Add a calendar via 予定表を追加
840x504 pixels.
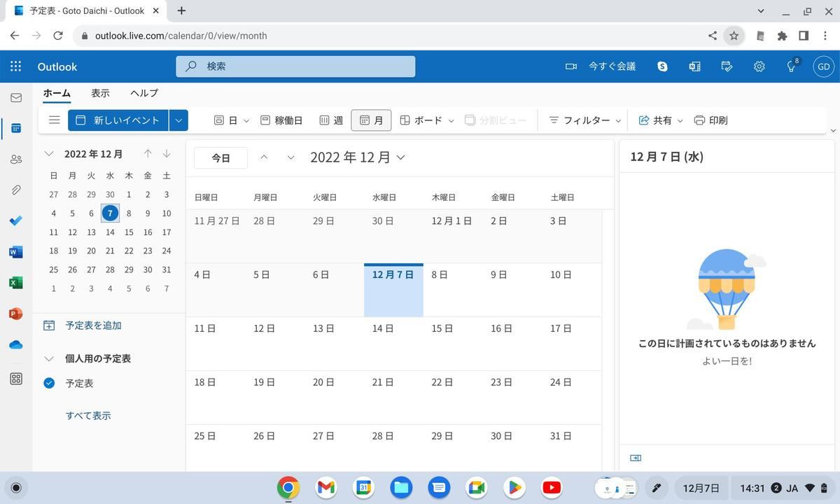[x=83, y=325]
